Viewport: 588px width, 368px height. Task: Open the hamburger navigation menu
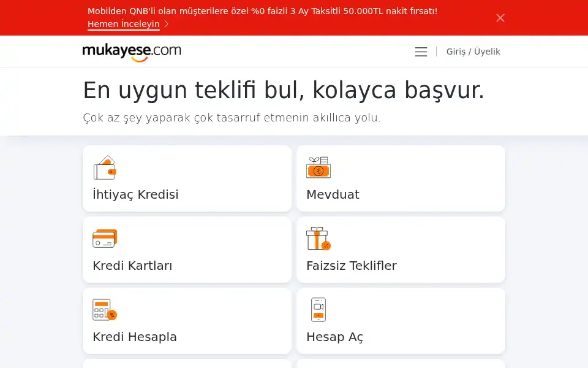point(421,52)
